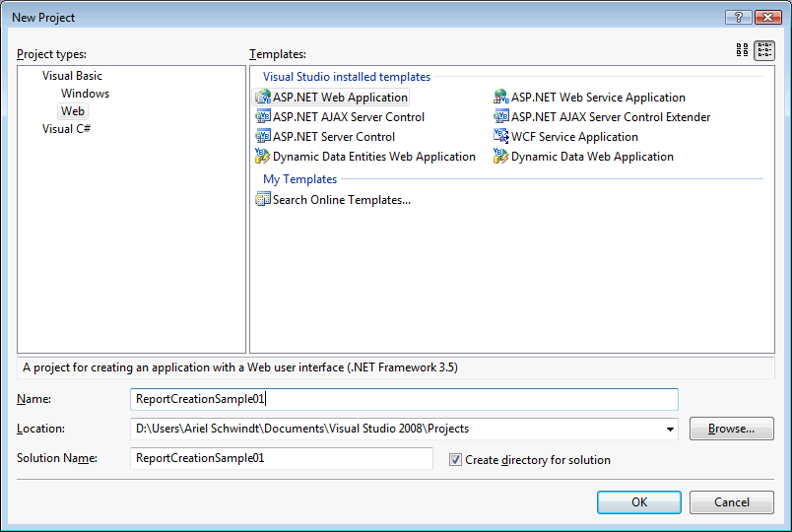Open the Location dropdown arrow
Screen dimensions: 792x532
point(671,430)
